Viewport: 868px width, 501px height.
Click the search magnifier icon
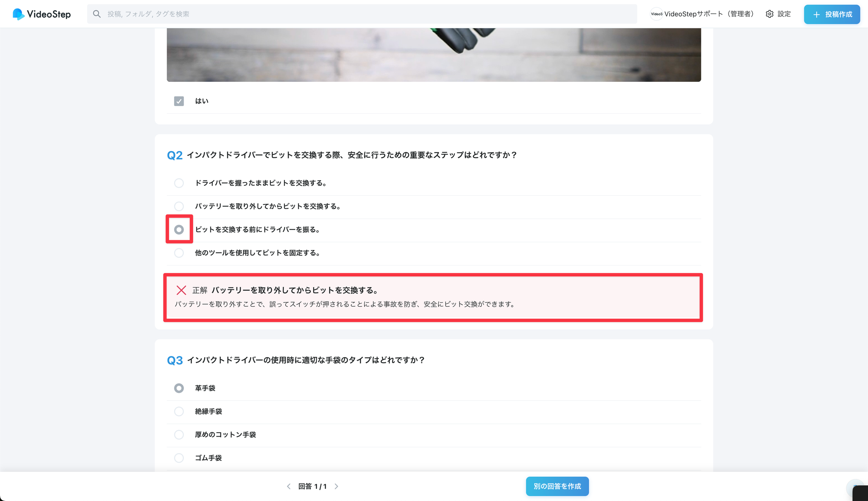(x=97, y=14)
